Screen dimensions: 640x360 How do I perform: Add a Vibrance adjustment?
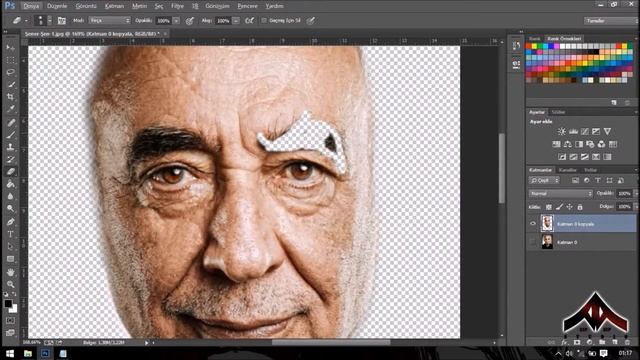coord(607,131)
